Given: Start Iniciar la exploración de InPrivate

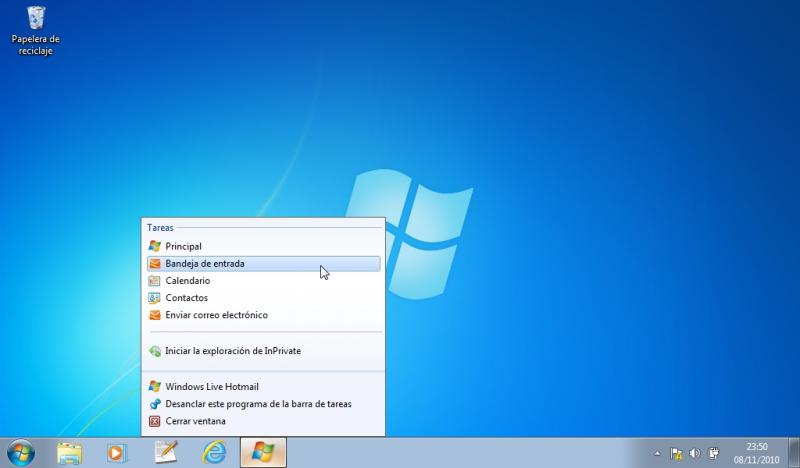Looking at the screenshot, I should click(263, 351).
